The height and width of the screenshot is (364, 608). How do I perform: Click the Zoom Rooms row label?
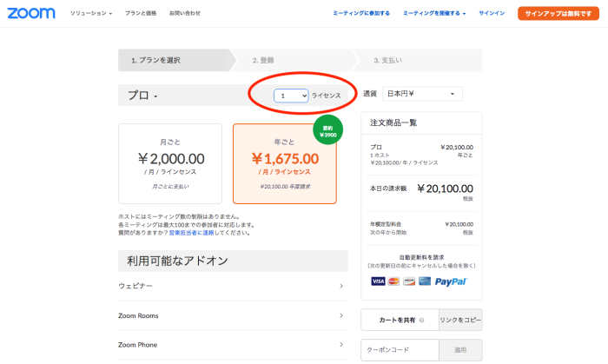pyautogui.click(x=138, y=315)
